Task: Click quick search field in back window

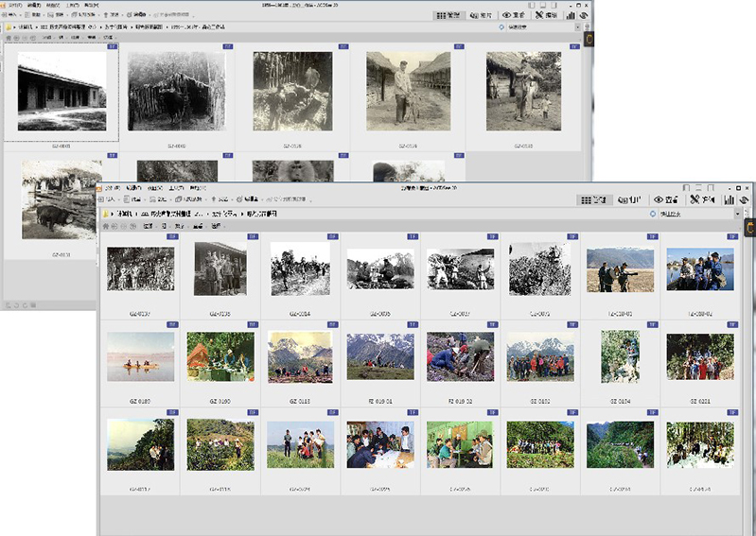Action: (x=530, y=27)
